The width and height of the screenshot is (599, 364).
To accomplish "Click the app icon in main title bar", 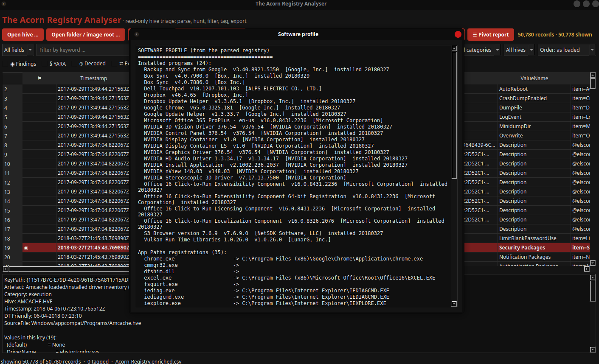I will [x=4, y=4].
